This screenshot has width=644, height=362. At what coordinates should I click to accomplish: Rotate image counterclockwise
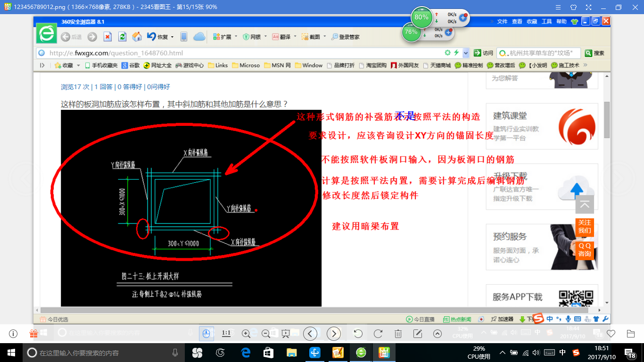(358, 334)
